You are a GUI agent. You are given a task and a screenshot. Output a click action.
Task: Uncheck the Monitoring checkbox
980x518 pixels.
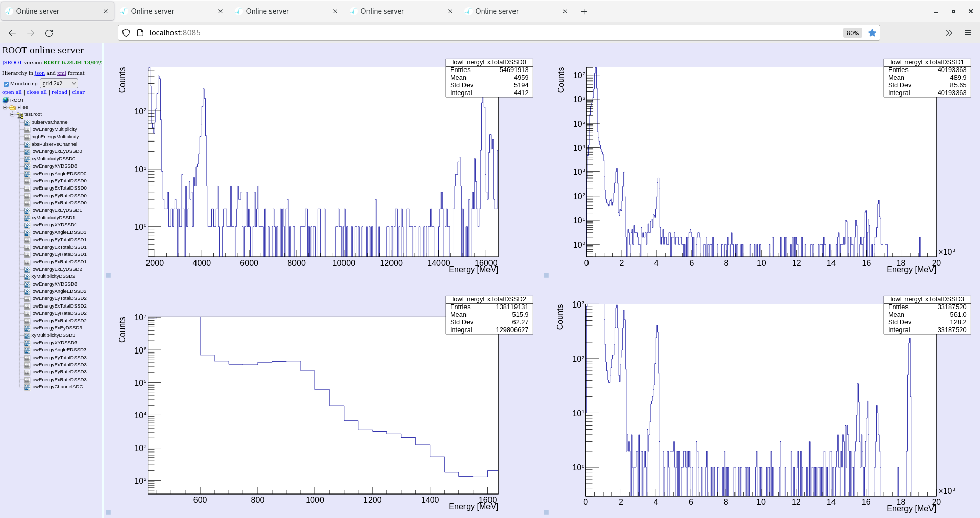[x=6, y=84]
